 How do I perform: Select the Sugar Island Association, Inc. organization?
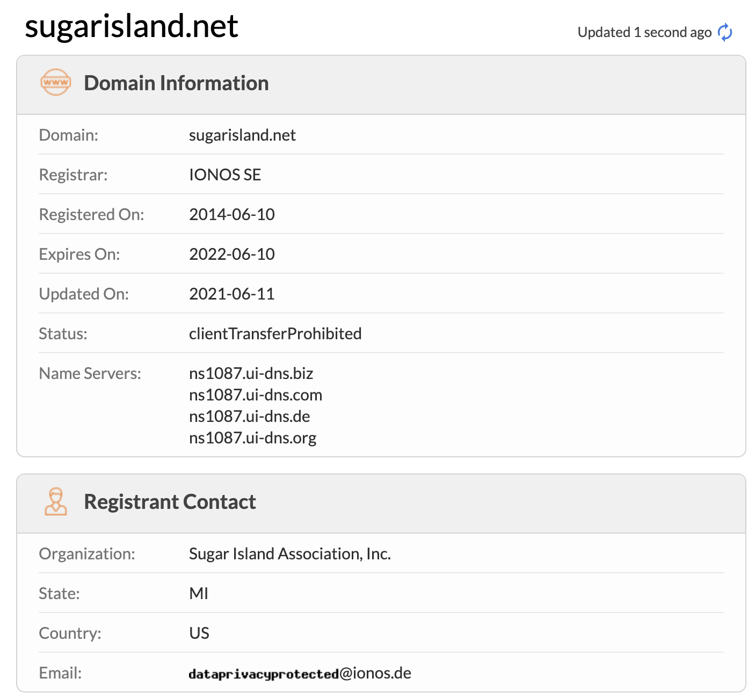point(290,553)
